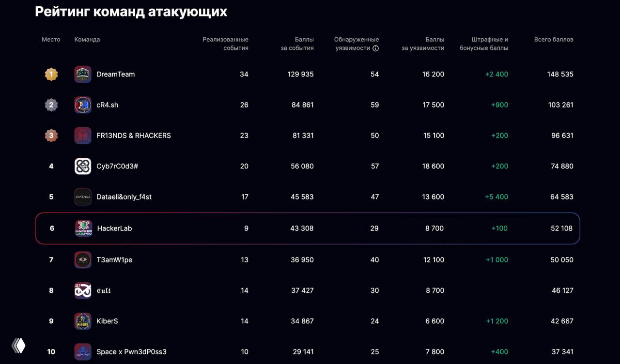Image resolution: width=620 pixels, height=364 pixels.
Task: Click the Реализованные события column header
Action: [x=225, y=44]
